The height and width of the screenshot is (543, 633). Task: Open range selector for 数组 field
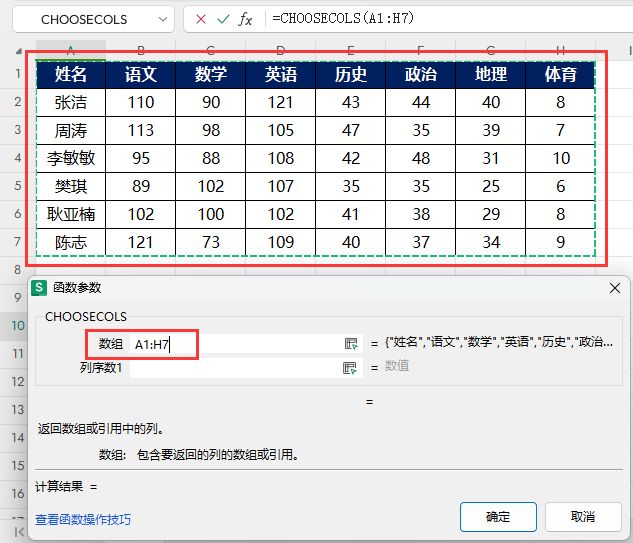351,344
